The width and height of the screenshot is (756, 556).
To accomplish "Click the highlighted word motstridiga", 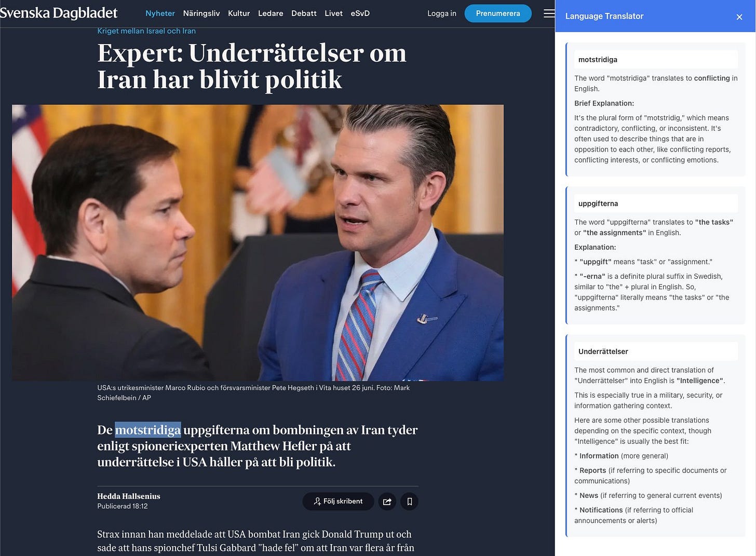I will (148, 430).
